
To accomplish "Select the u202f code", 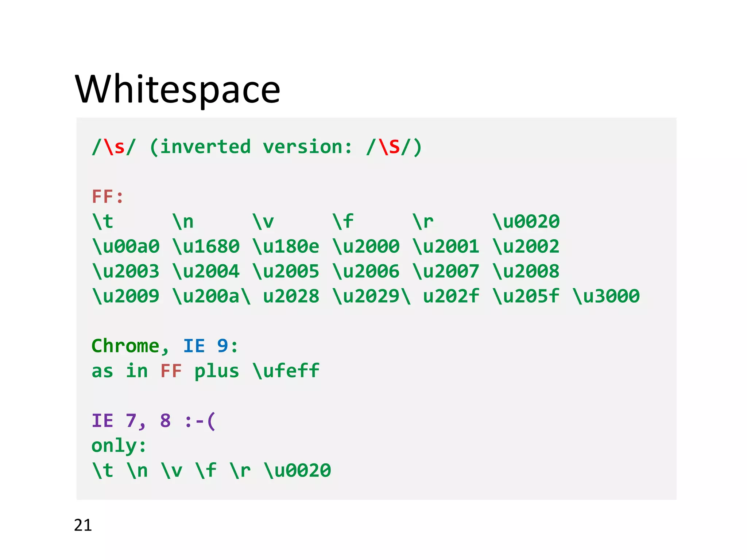I will coord(451,296).
